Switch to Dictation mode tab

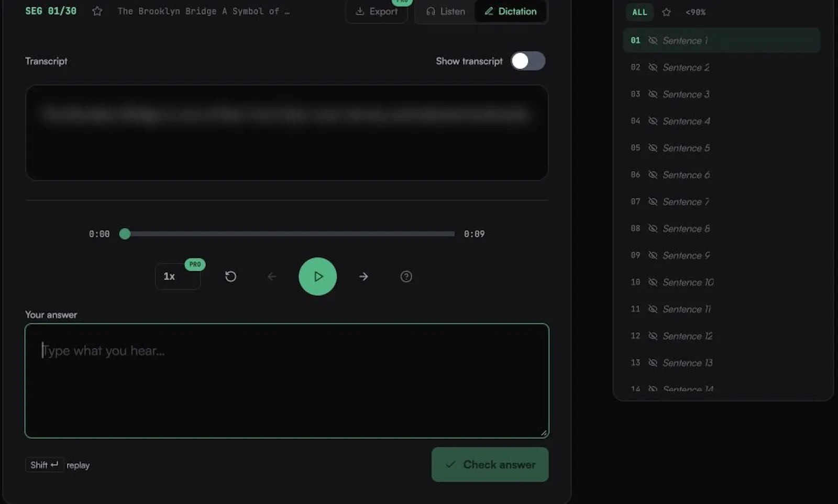click(511, 11)
